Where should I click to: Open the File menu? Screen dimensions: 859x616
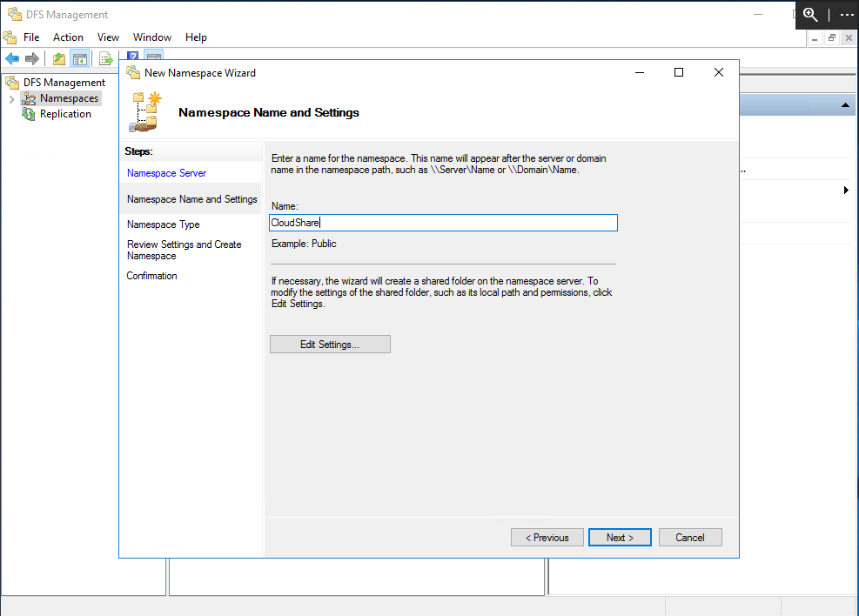pyautogui.click(x=31, y=37)
